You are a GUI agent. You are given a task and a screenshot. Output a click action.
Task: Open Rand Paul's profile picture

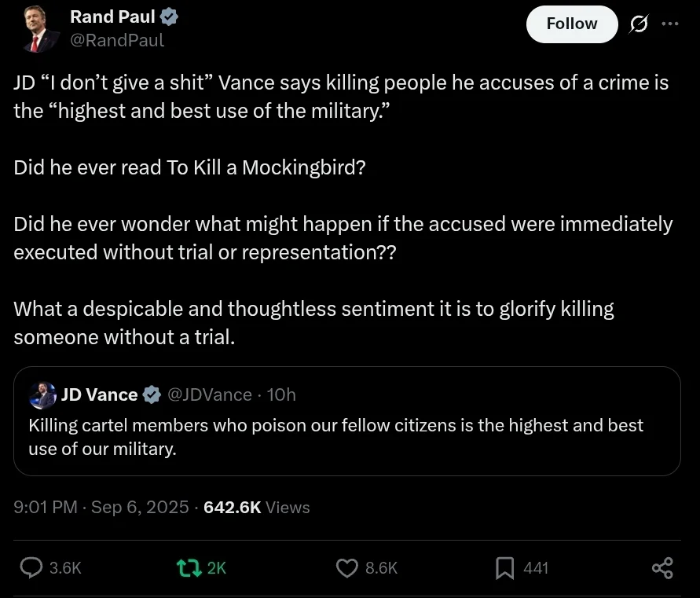[35, 30]
